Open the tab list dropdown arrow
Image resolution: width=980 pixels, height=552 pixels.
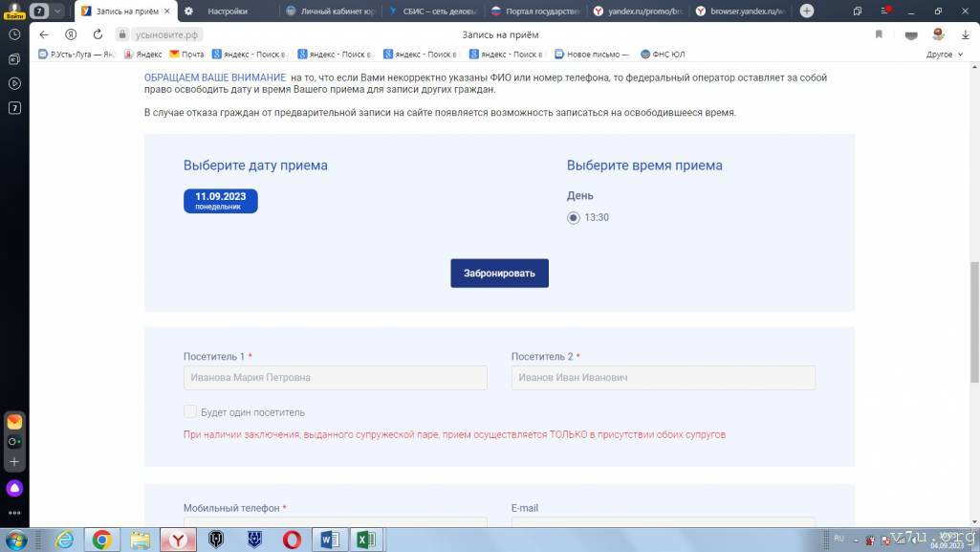(59, 11)
